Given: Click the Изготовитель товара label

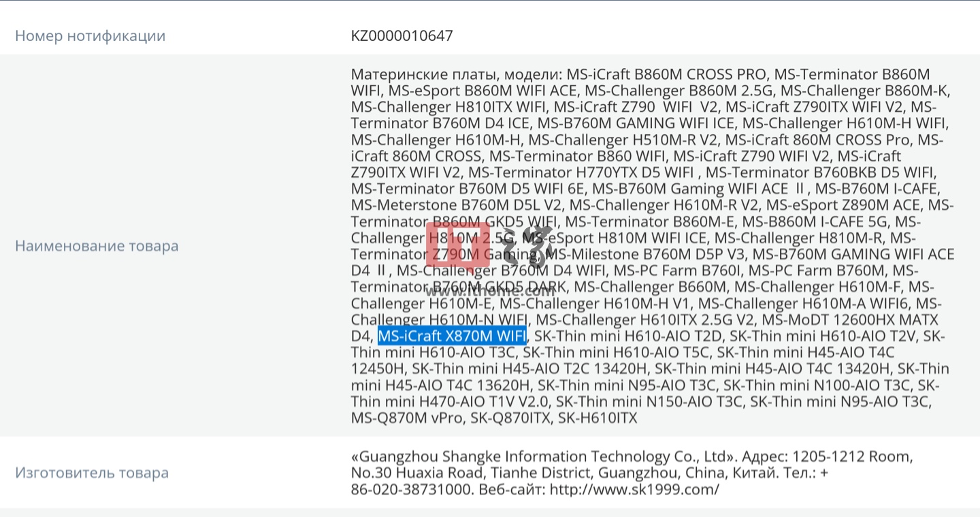Looking at the screenshot, I should tap(92, 473).
